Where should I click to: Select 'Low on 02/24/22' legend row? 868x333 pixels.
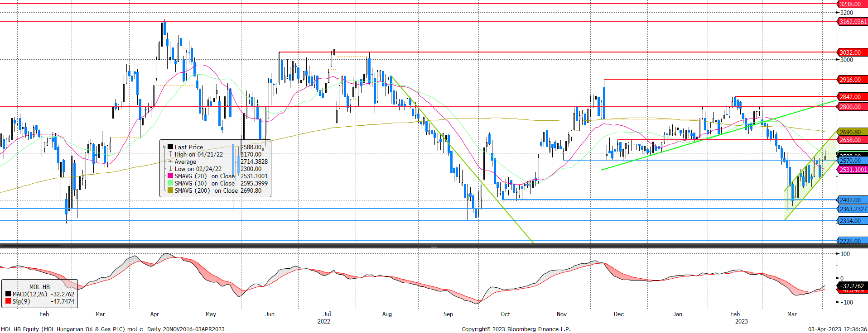(198, 169)
